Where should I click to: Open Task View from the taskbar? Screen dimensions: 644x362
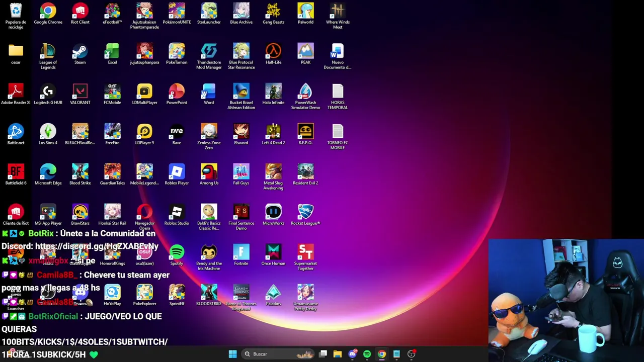point(323,354)
